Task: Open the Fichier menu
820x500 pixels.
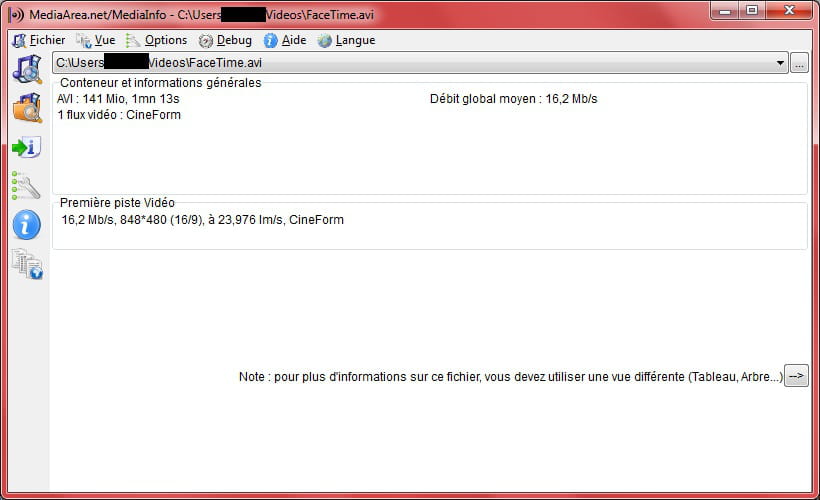Action: click(x=39, y=40)
